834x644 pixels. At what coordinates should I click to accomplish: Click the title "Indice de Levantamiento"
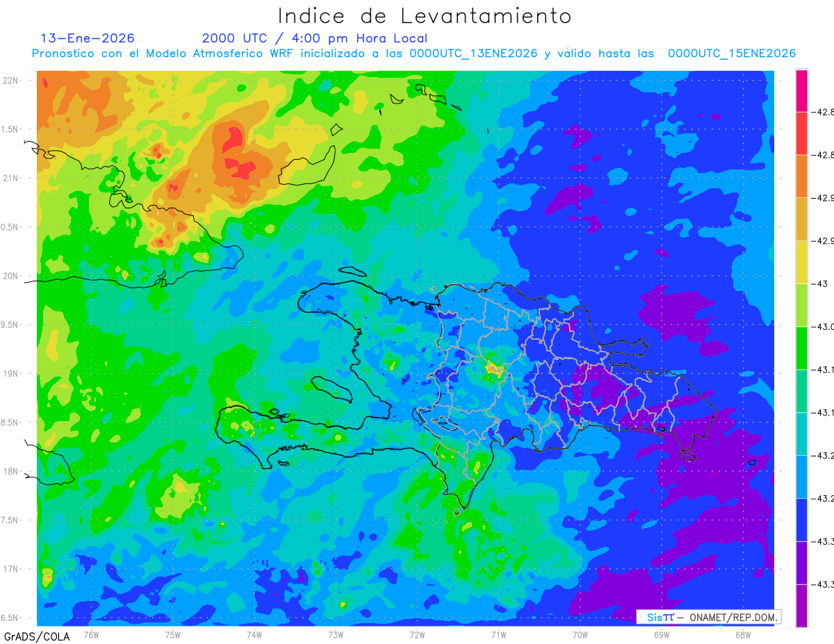425,16
